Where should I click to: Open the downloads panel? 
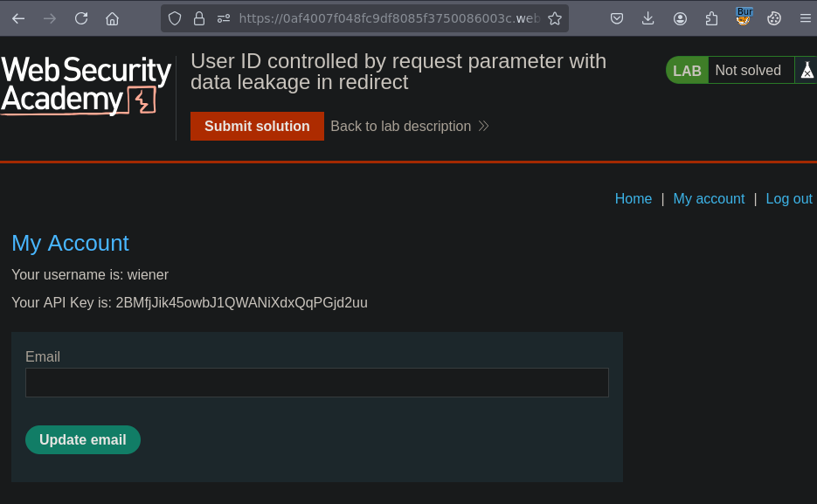tap(648, 18)
